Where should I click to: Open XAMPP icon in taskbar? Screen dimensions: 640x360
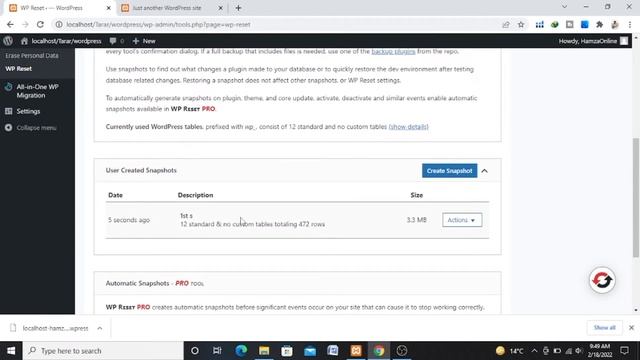point(356,351)
